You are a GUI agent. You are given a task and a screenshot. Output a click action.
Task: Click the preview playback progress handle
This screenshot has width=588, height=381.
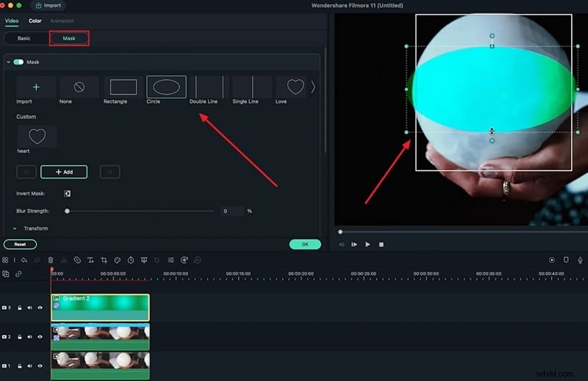[340, 232]
